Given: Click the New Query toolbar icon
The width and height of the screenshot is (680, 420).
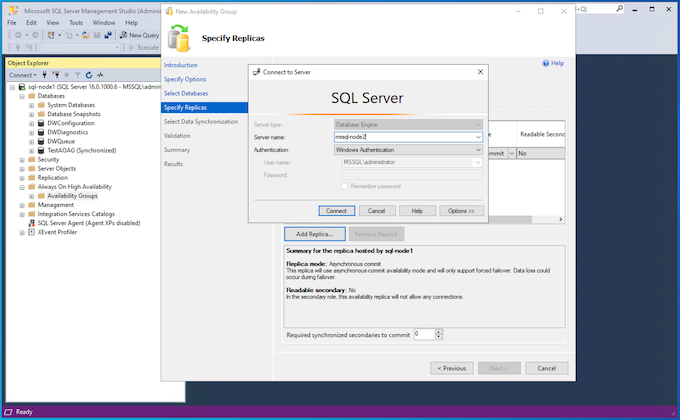Looking at the screenshot, I should (x=124, y=35).
